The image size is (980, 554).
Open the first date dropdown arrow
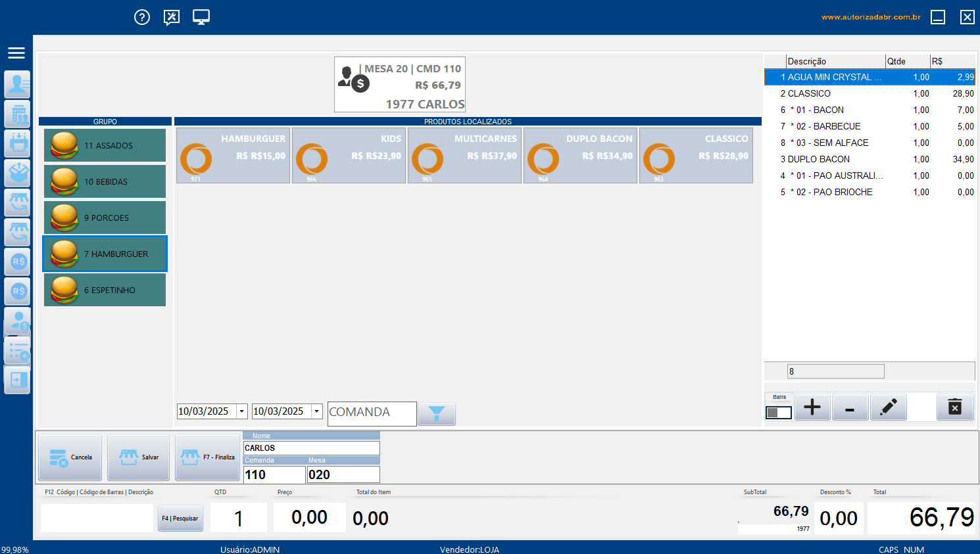coord(242,411)
